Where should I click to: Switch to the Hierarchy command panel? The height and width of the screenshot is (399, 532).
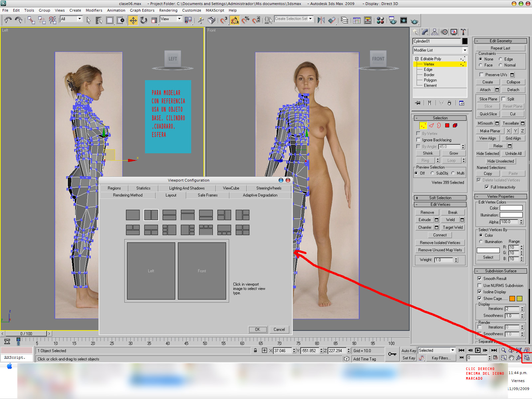tap(435, 32)
